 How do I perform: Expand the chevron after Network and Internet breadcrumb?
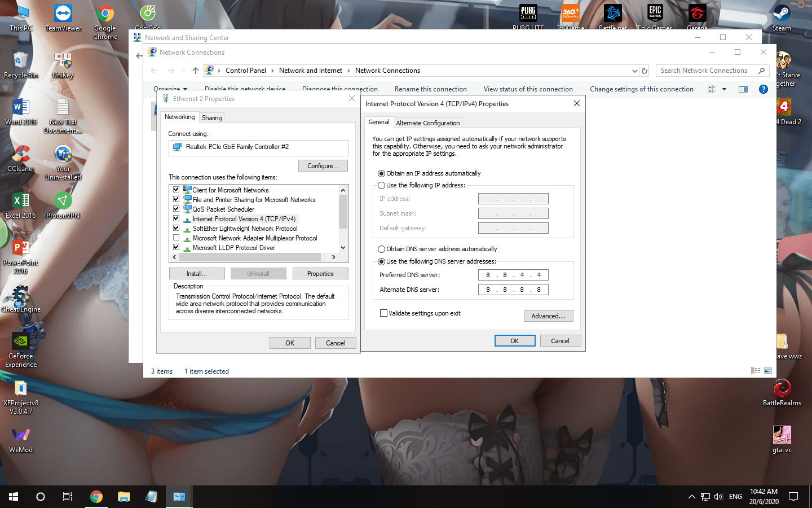(x=348, y=71)
